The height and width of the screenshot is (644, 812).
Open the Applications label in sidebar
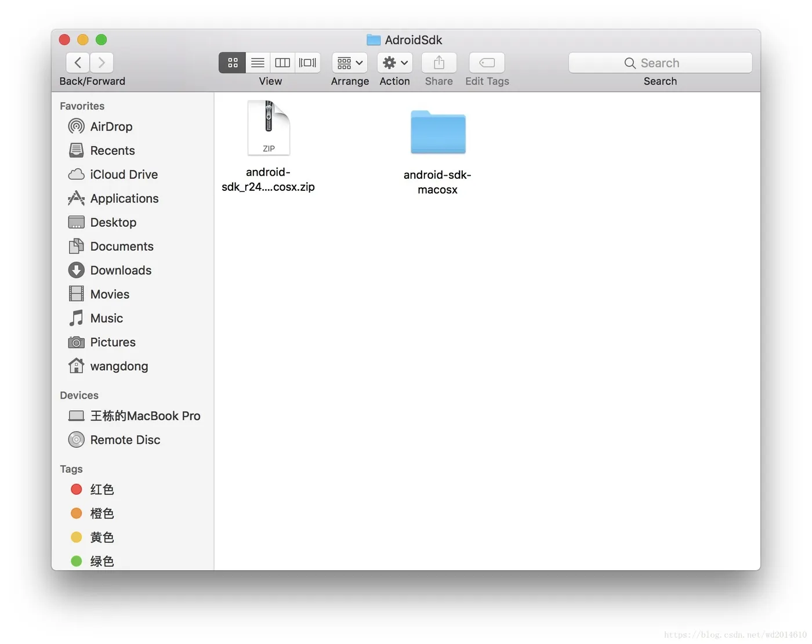125,198
